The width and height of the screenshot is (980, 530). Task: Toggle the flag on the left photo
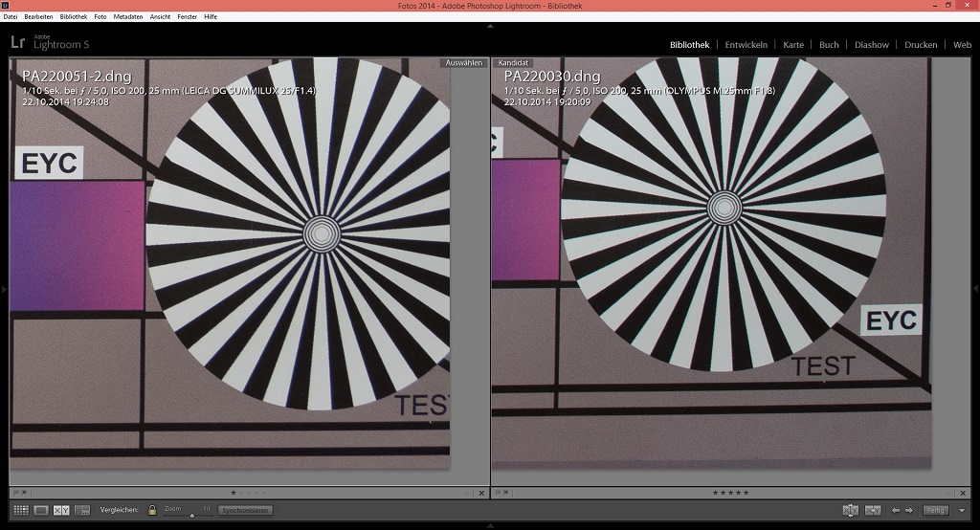pyautogui.click(x=16, y=493)
